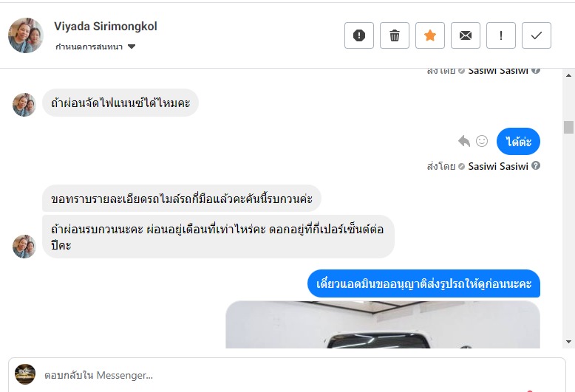The width and height of the screenshot is (575, 392).
Task: Select the blue ได้ค่ะ reply bubble
Action: coord(518,142)
